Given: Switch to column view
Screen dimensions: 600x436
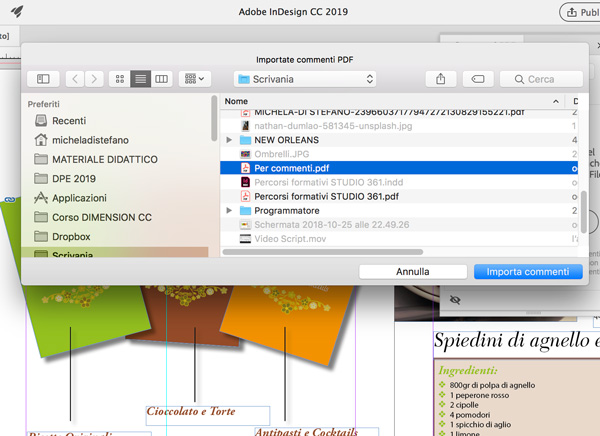Looking at the screenshot, I should 161,79.
